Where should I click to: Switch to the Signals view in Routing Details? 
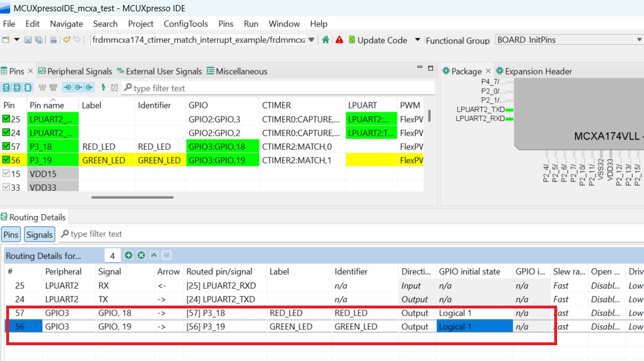tap(39, 234)
